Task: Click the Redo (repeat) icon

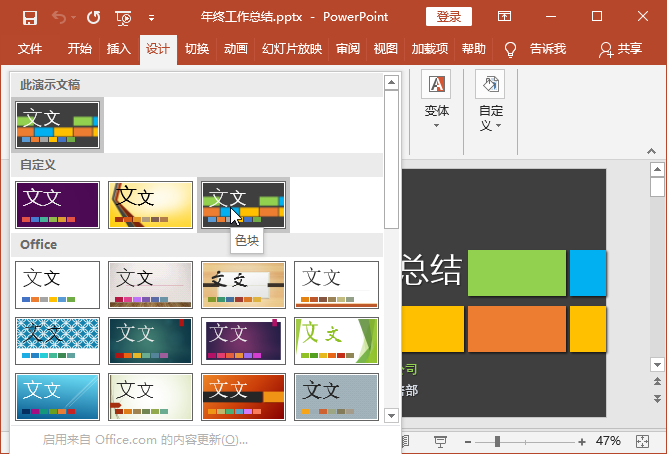Action: pyautogui.click(x=93, y=17)
